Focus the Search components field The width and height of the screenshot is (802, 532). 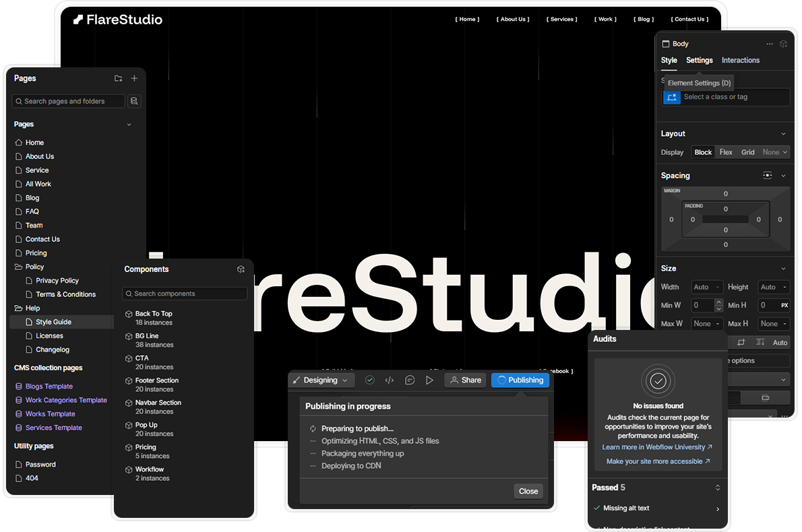coord(185,294)
